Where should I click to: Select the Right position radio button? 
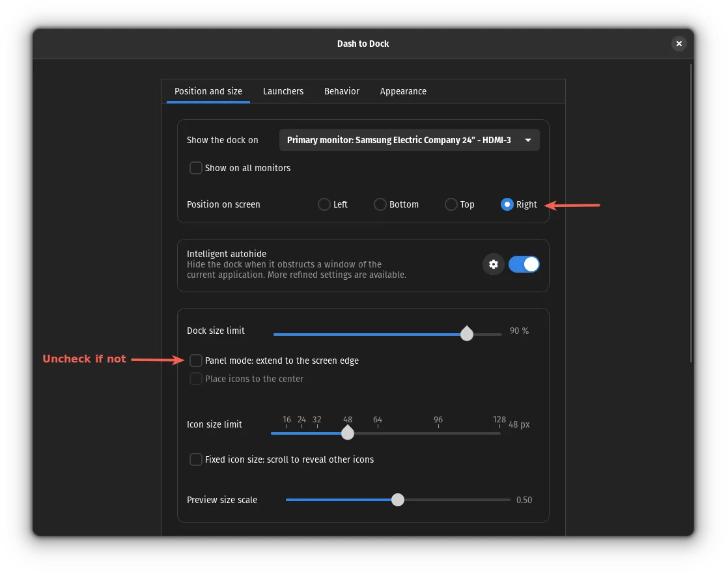point(507,204)
